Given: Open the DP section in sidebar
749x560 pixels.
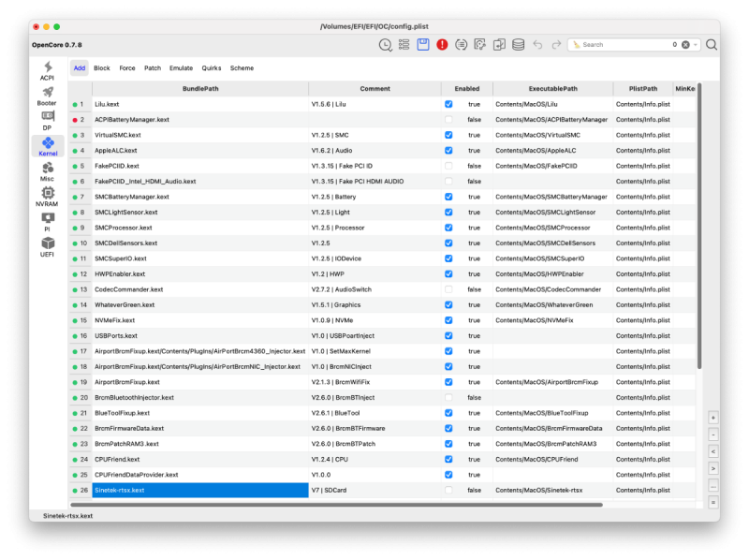Looking at the screenshot, I should coord(47,121).
